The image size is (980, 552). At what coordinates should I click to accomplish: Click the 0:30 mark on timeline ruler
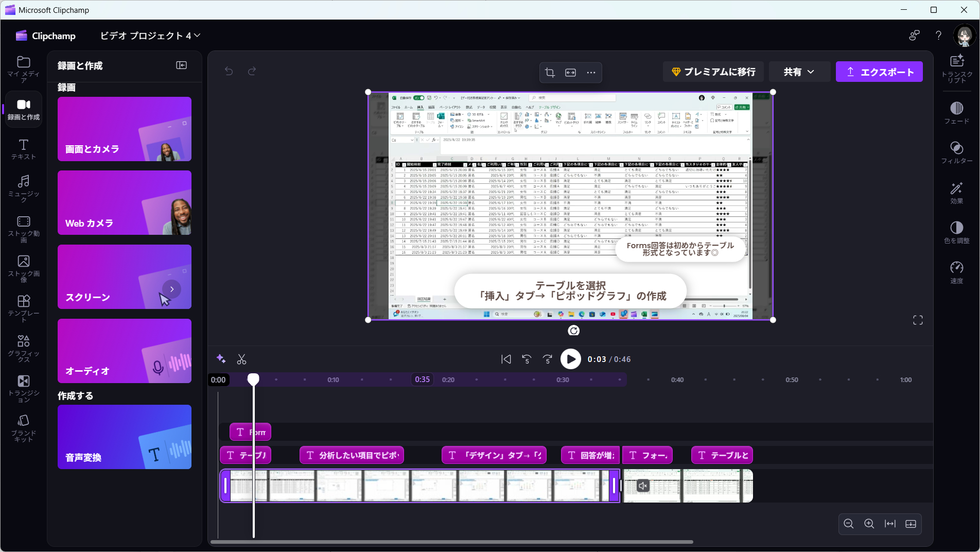(563, 380)
